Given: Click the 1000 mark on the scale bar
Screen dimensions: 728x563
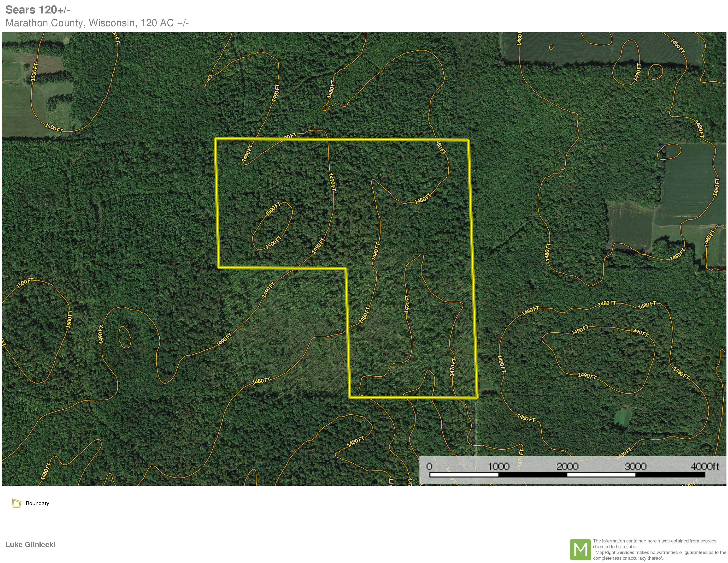Looking at the screenshot, I should (x=499, y=466).
